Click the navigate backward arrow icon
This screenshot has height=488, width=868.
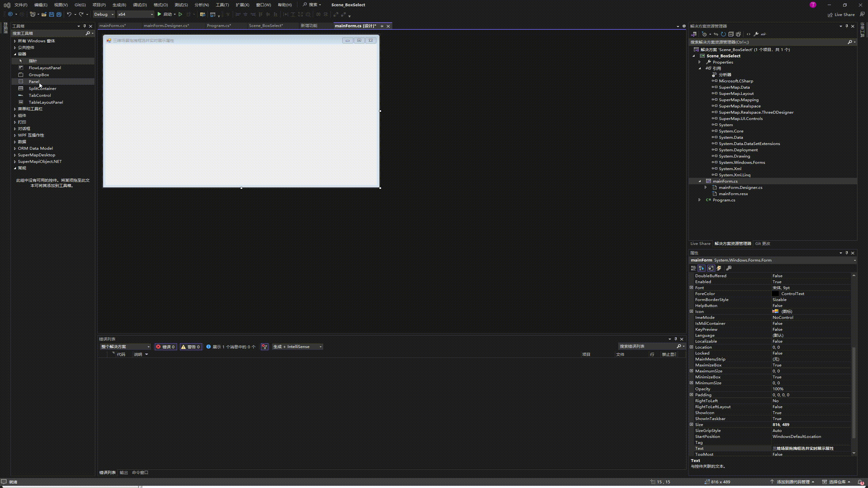10,14
